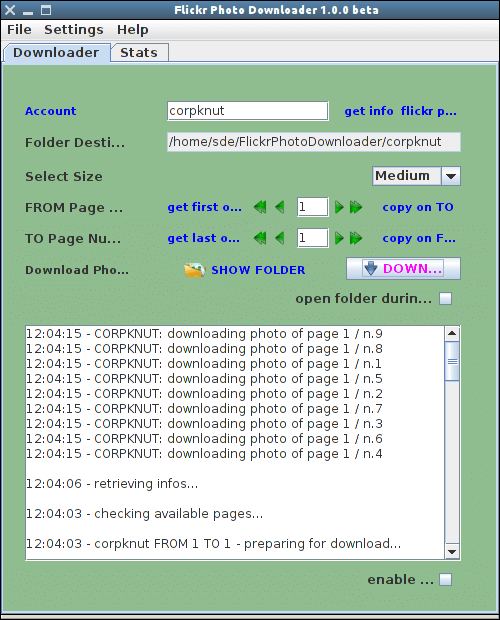This screenshot has width=500, height=620.
Task: Click log line ending in n.4
Action: [204, 454]
